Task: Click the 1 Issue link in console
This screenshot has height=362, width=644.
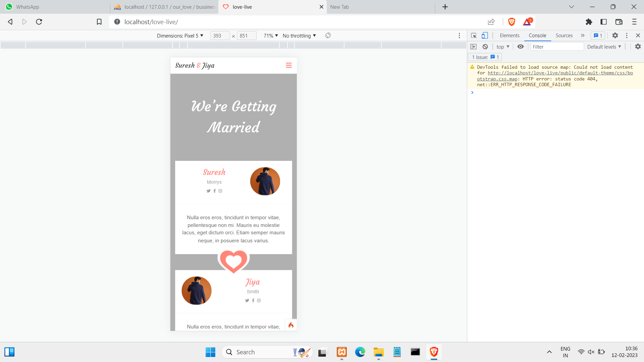Action: click(x=485, y=57)
